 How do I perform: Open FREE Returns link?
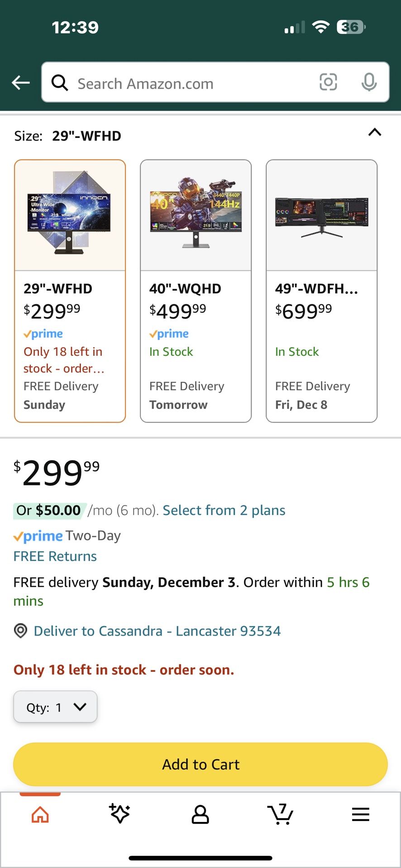click(55, 556)
